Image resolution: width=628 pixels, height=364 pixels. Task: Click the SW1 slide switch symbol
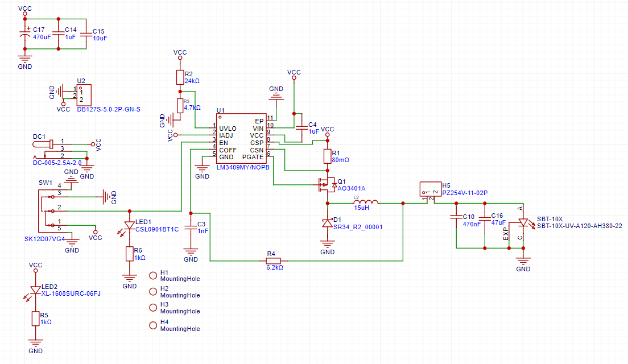point(48,209)
